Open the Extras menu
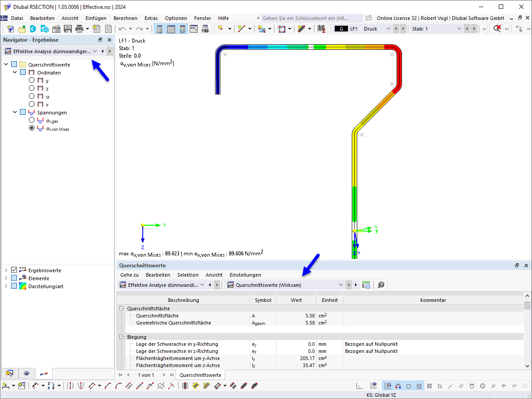 click(x=151, y=18)
